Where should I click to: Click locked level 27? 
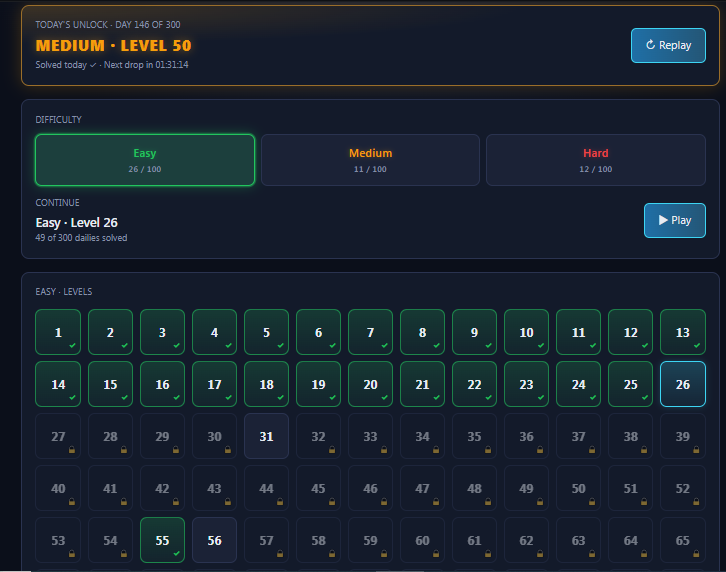[58, 436]
